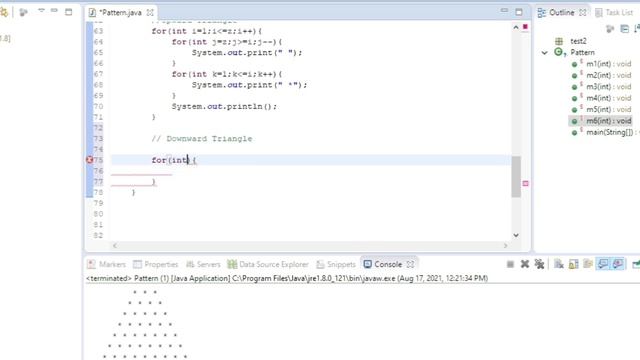Close the Outline view
Screen dimensions: 640x360
pyautogui.click(x=582, y=13)
